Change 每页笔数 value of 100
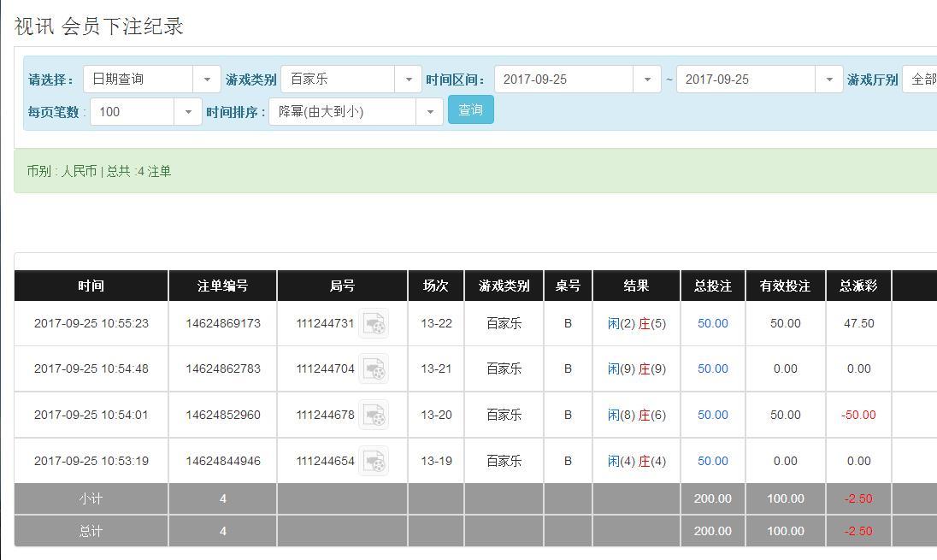Viewport: 937px width, 560px height. click(145, 112)
